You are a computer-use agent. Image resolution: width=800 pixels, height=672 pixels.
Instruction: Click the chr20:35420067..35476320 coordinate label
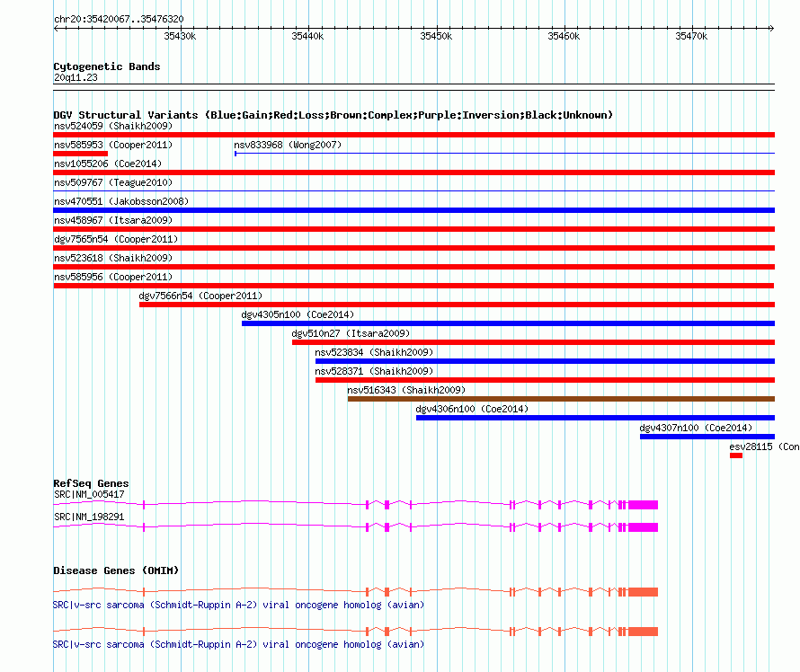tap(119, 19)
